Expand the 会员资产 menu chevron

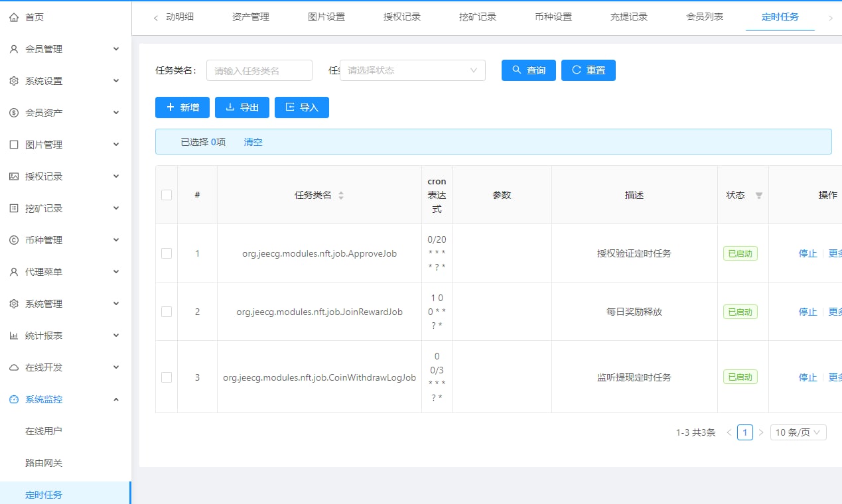click(x=116, y=113)
